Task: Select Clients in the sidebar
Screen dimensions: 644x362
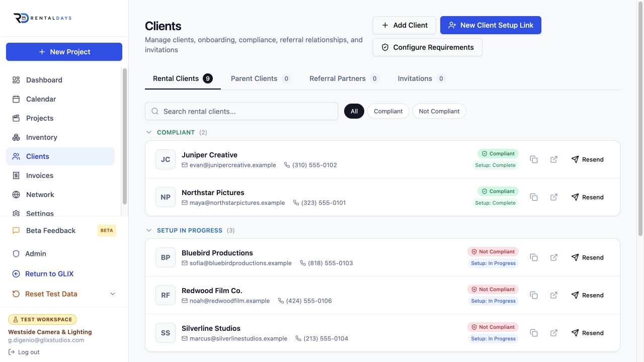Action: coord(60,156)
